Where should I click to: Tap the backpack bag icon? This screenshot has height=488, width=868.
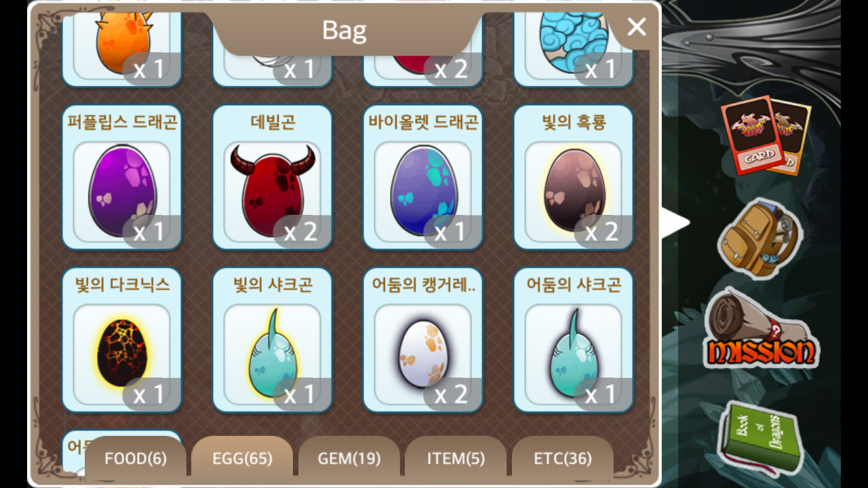(x=759, y=239)
